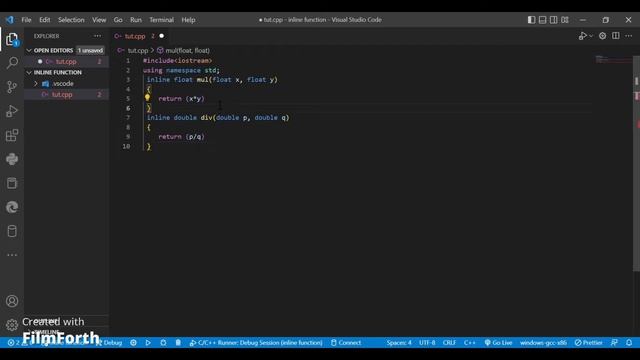Image resolution: width=640 pixels, height=360 pixels.
Task: Show additional activity bar views
Action: (x=12, y=255)
